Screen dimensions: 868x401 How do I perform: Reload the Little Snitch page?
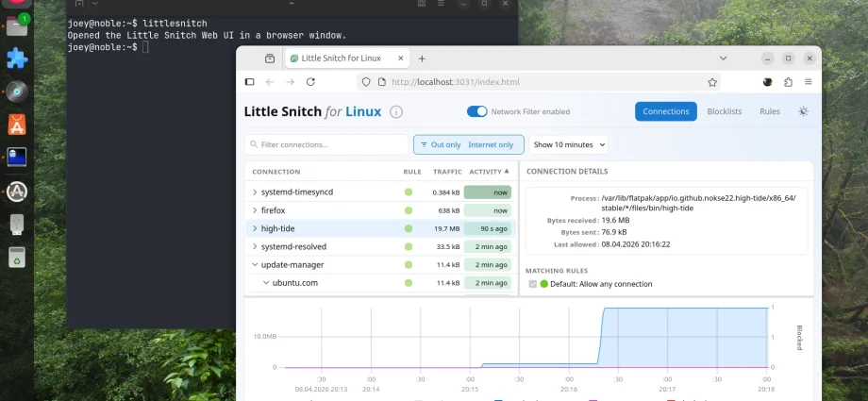310,82
